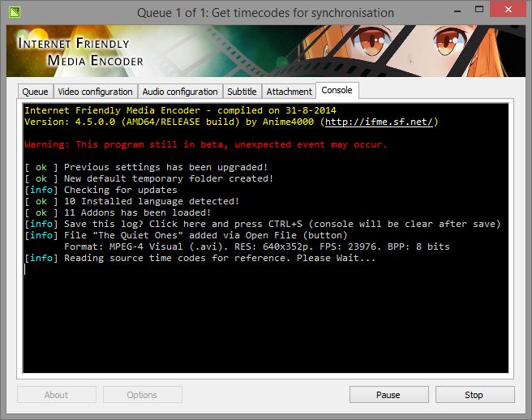The width and height of the screenshot is (532, 420).
Task: Pause the encoding queue
Action: (x=388, y=395)
